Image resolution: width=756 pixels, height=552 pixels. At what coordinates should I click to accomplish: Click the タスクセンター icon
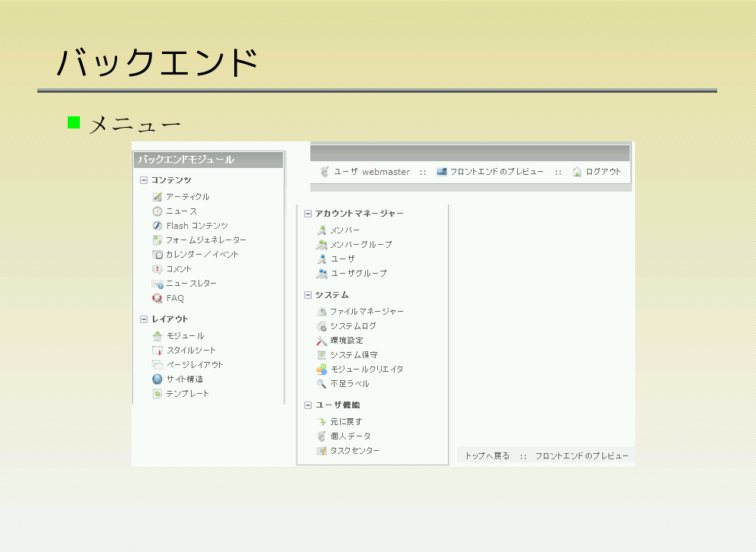coord(322,451)
